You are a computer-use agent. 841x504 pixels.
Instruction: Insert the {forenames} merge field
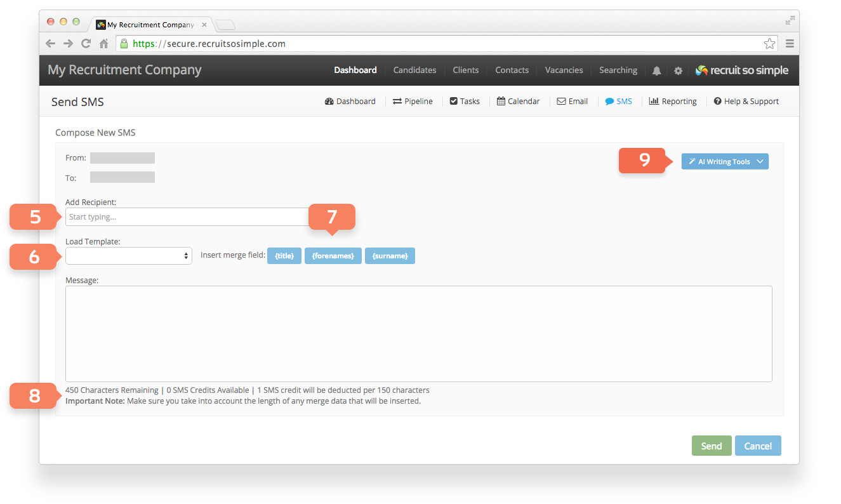point(333,256)
